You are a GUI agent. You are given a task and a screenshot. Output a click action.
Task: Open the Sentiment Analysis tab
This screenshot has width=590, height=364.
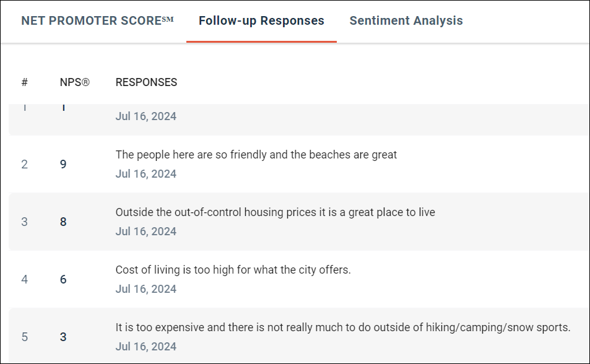(x=406, y=20)
